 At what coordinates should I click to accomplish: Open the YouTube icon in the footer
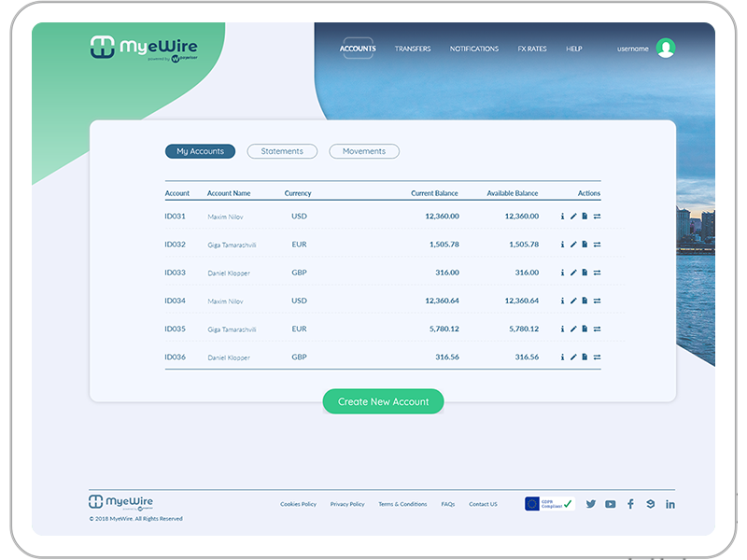pyautogui.click(x=610, y=504)
